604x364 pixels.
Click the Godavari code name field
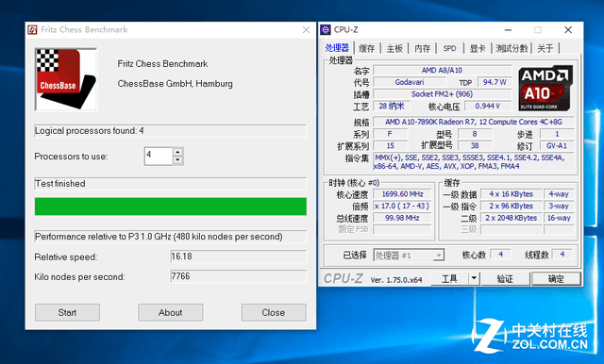(410, 82)
